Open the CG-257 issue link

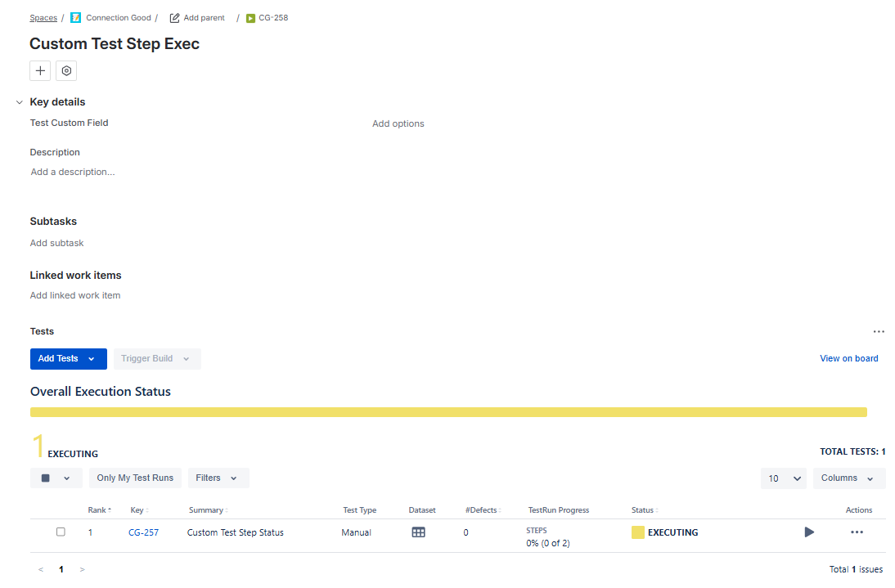tap(143, 532)
